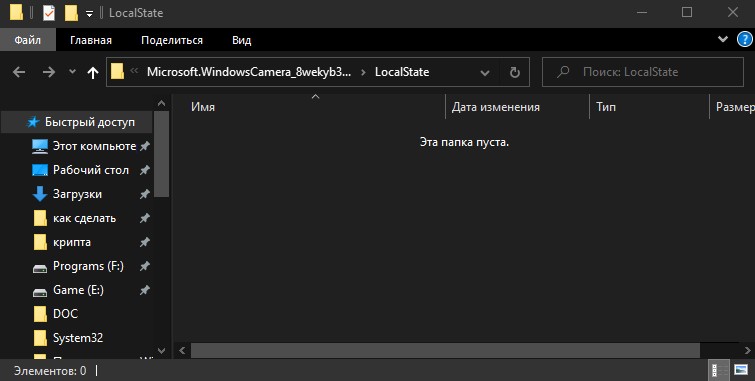Open the address bar history dropdown

tap(485, 73)
